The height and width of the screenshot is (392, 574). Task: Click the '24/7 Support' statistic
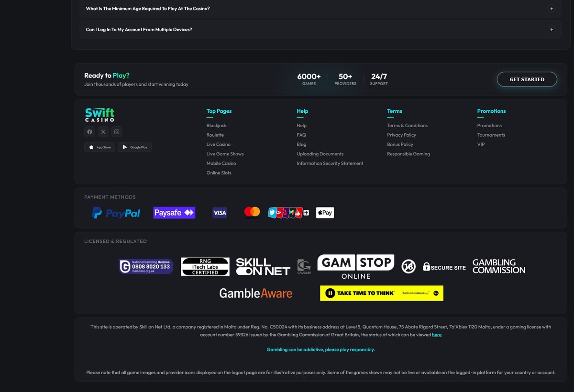pyautogui.click(x=379, y=79)
